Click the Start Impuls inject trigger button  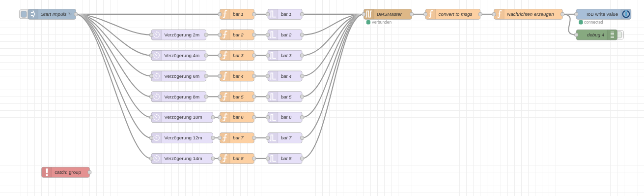(x=24, y=14)
